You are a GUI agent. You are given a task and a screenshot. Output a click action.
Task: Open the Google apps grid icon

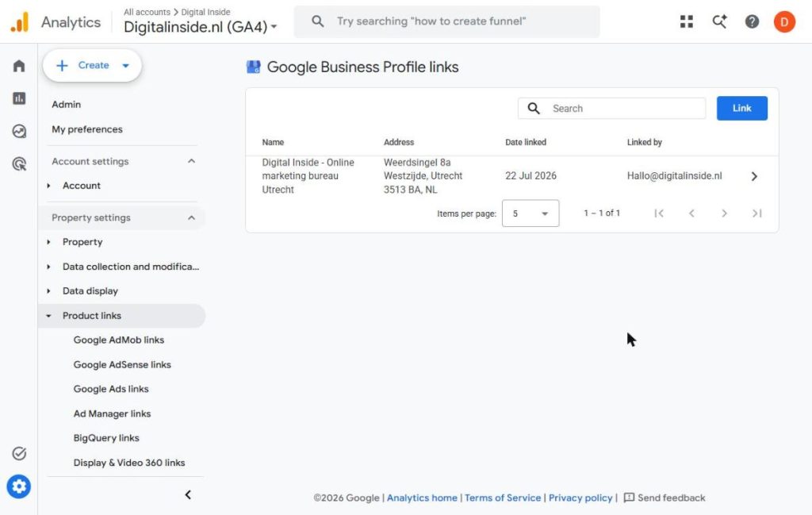click(x=687, y=21)
